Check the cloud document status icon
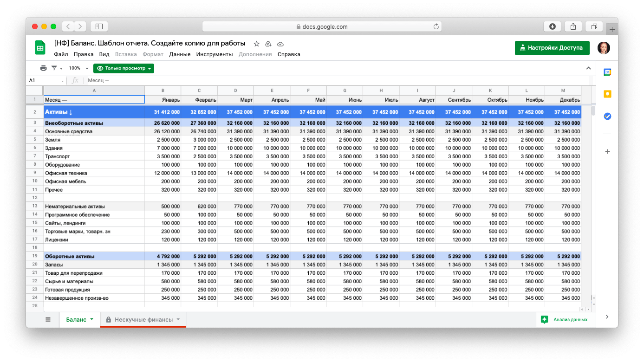This screenshot has width=644, height=362. (280, 44)
